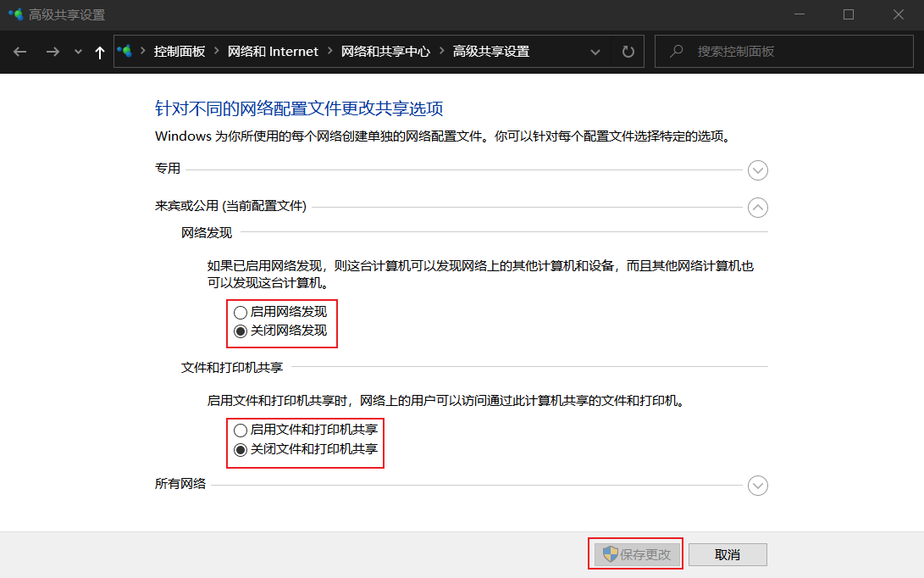Go back with the left arrow
This screenshot has width=924, height=578.
click(20, 52)
